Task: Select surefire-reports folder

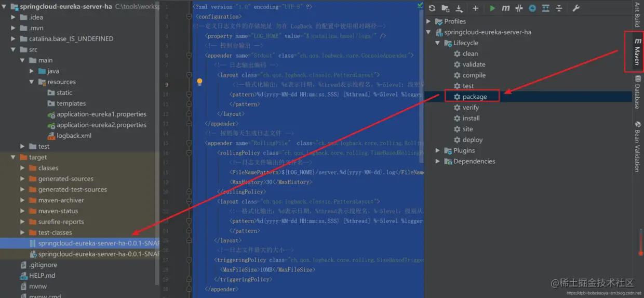Action: [57, 222]
